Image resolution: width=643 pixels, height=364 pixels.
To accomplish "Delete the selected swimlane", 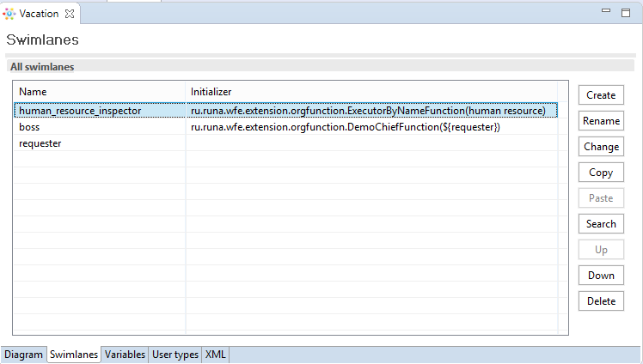I will click(x=601, y=301).
